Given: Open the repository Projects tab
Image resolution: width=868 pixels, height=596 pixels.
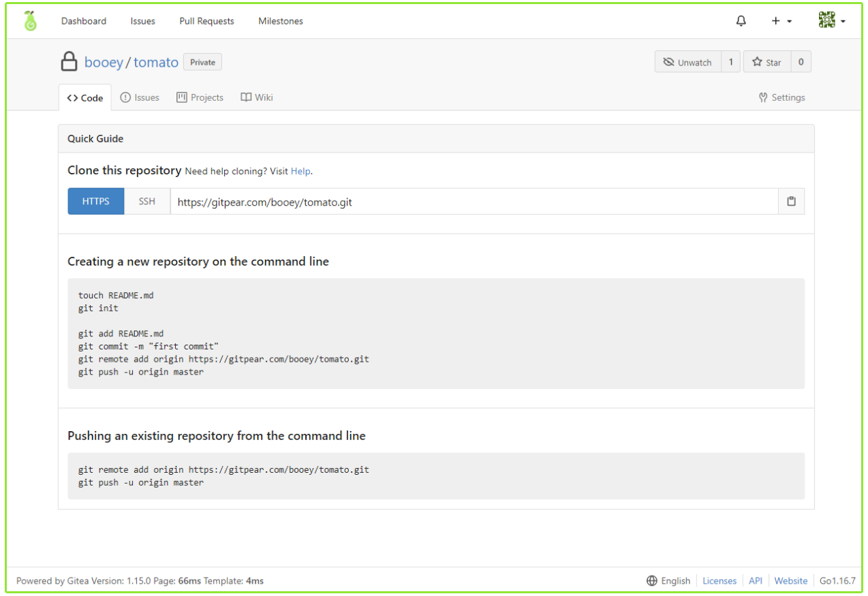Looking at the screenshot, I should click(x=200, y=97).
